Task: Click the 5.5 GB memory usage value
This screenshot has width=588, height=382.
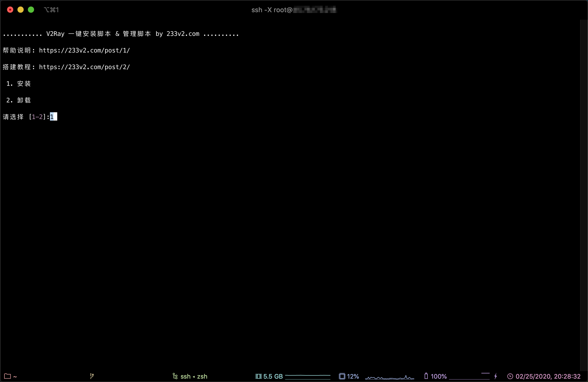Action: pyautogui.click(x=273, y=376)
